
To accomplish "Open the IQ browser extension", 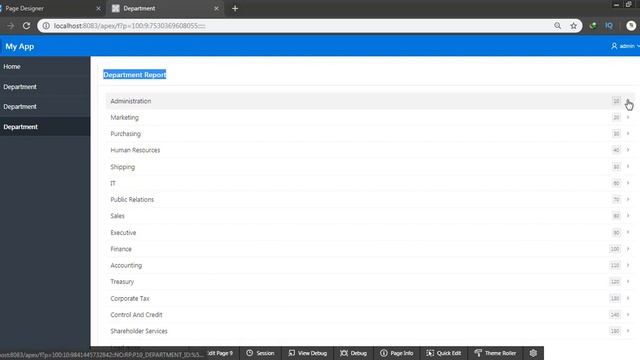I will point(609,26).
